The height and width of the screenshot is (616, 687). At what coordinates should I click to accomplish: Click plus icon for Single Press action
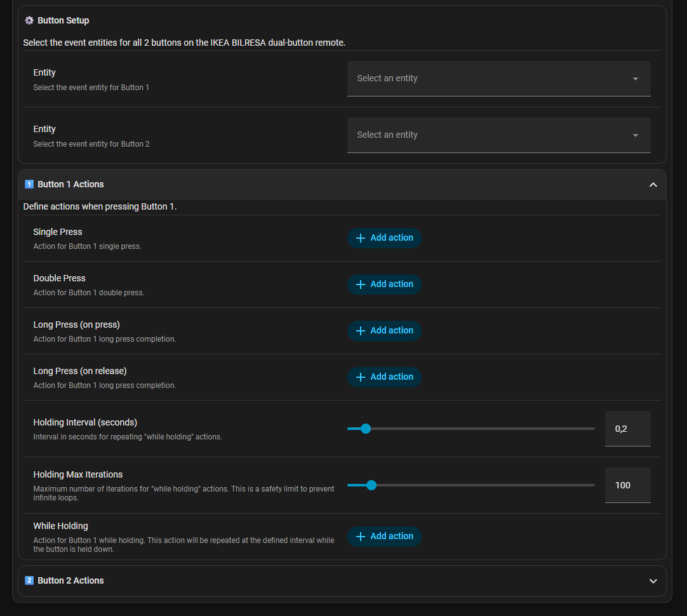click(x=361, y=238)
